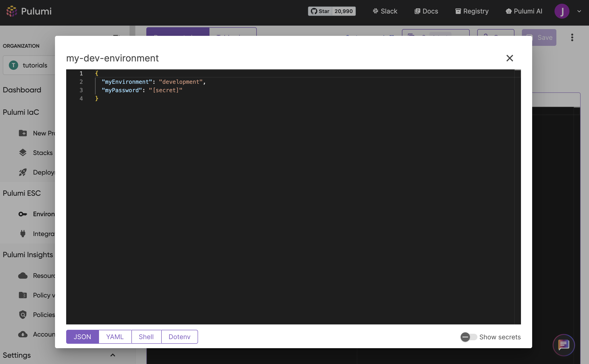The width and height of the screenshot is (589, 364).
Task: Click the user avatar J
Action: (x=562, y=11)
